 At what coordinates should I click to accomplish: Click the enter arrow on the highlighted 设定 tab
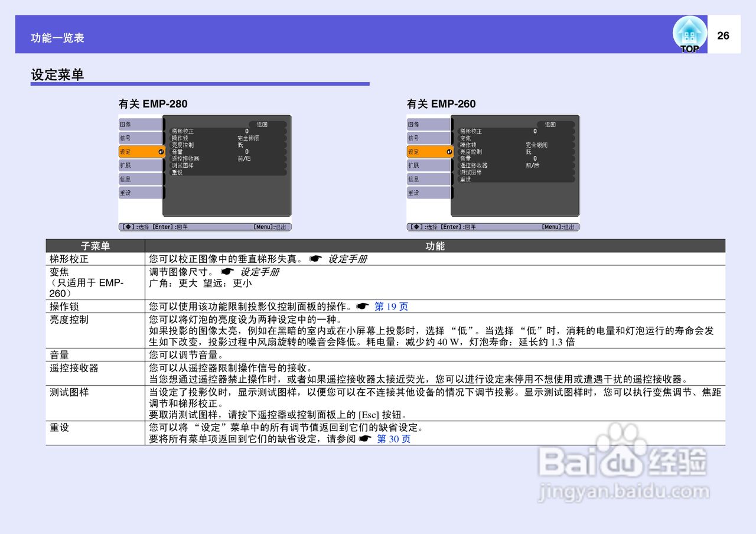(x=161, y=152)
